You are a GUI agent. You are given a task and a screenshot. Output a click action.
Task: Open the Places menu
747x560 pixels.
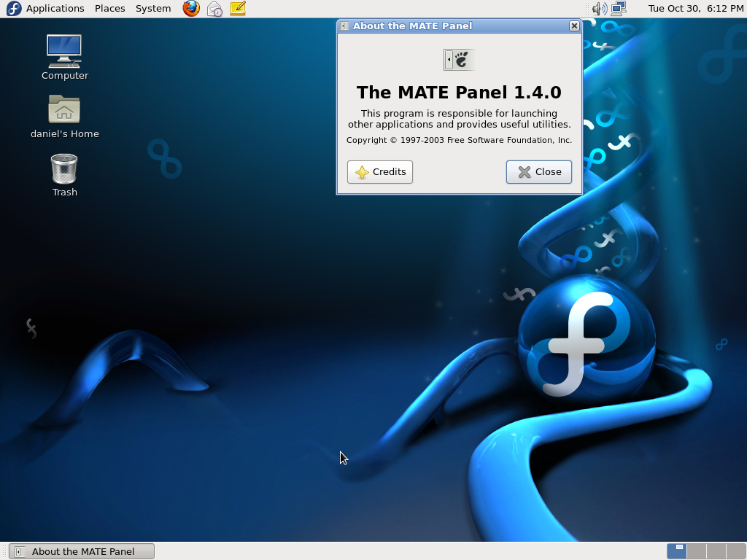pyautogui.click(x=109, y=8)
